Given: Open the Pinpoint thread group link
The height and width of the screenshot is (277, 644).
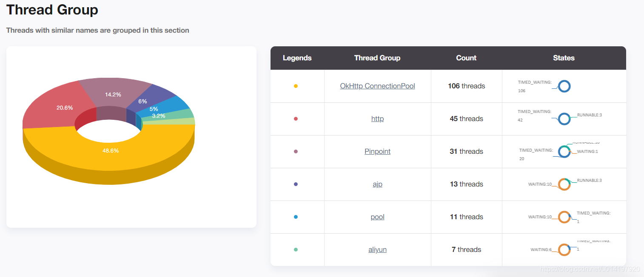Looking at the screenshot, I should pos(377,151).
